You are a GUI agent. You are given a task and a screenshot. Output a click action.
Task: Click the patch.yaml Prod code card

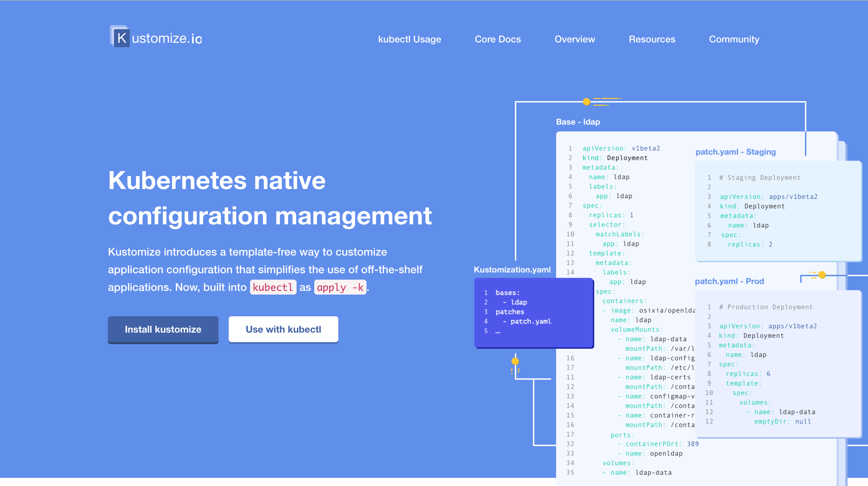[x=778, y=363]
